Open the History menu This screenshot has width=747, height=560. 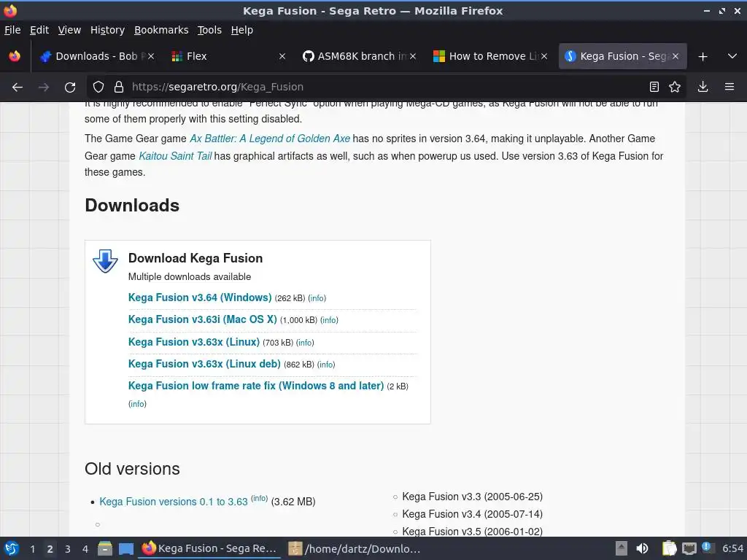click(107, 30)
